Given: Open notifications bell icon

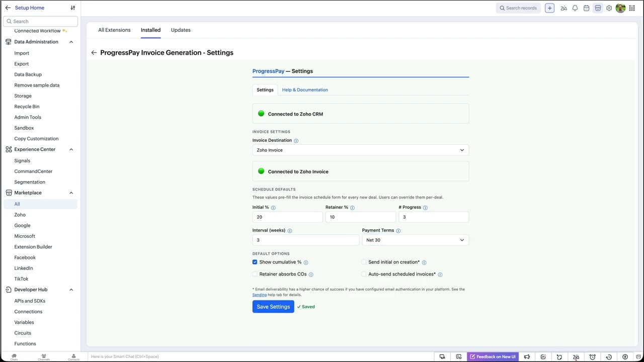Looking at the screenshot, I should 575,8.
